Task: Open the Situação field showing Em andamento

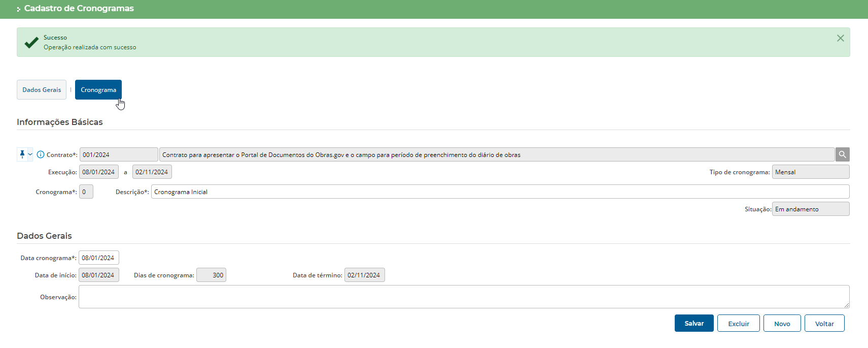Action: click(x=810, y=209)
